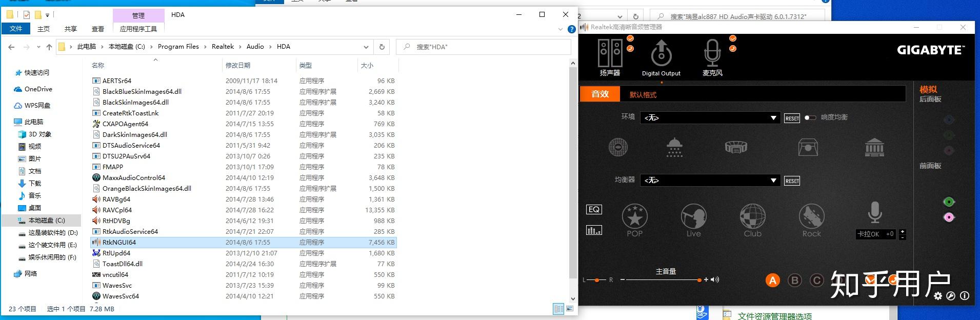Open the Realtek information icon
This screenshot has height=320, width=980.
click(x=964, y=296)
